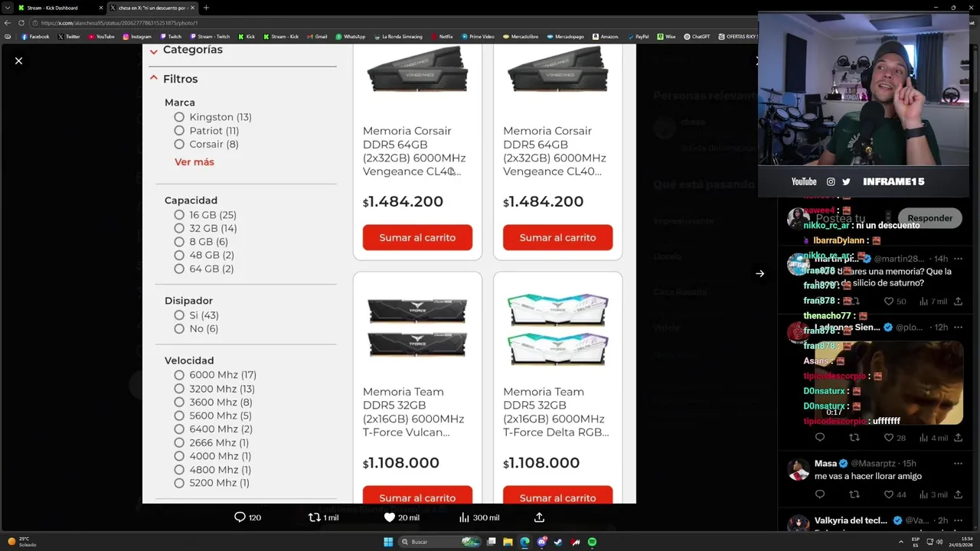Open the T-Force Vulcan memory title
Image resolution: width=980 pixels, height=551 pixels.
coord(413,412)
